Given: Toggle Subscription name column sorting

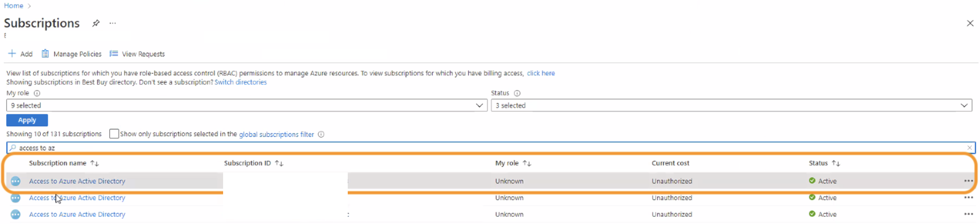Looking at the screenshot, I should pos(95,163).
